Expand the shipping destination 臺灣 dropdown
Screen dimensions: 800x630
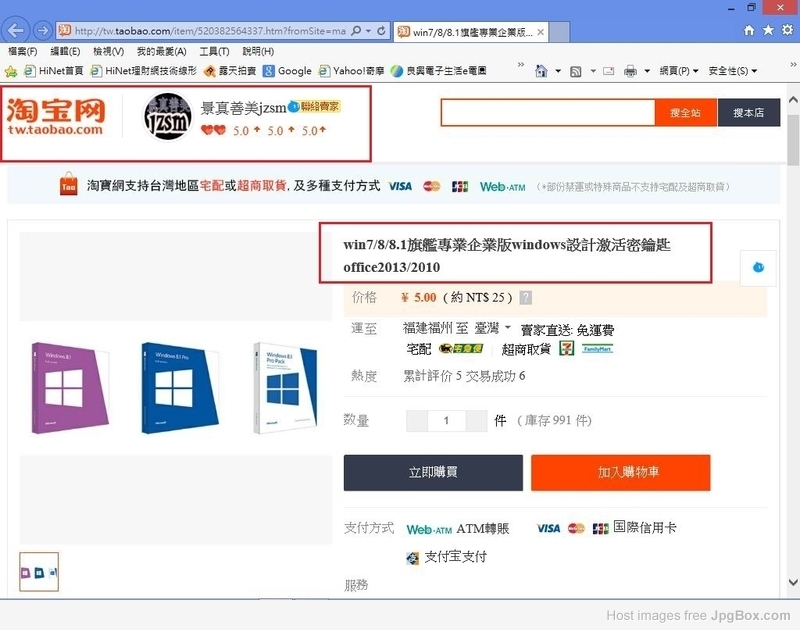[x=507, y=328]
